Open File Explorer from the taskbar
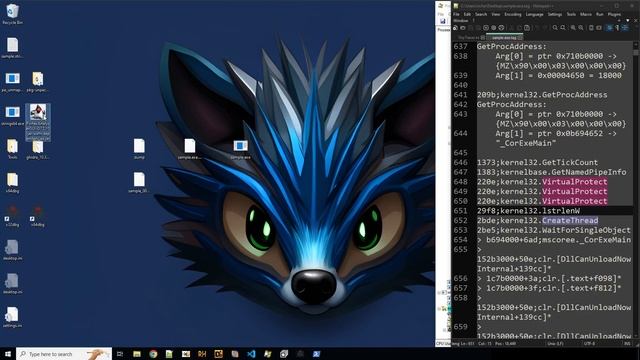The width and height of the screenshot is (640, 360). coord(137,354)
